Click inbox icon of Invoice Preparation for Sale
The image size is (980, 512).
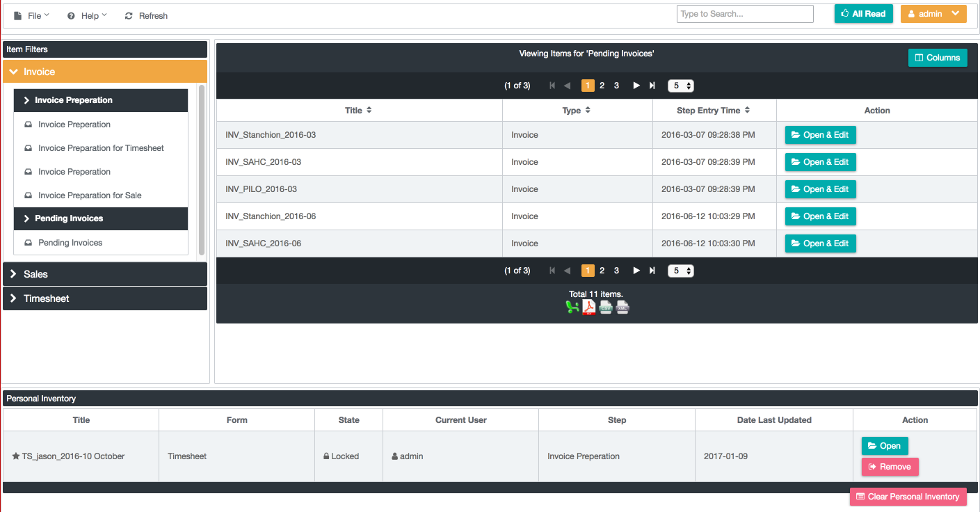pyautogui.click(x=28, y=195)
